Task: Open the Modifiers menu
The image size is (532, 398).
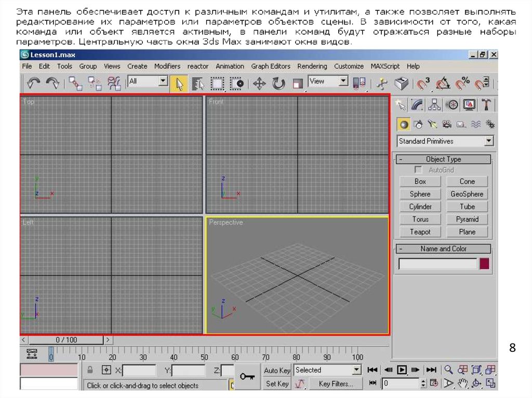Action: point(167,66)
